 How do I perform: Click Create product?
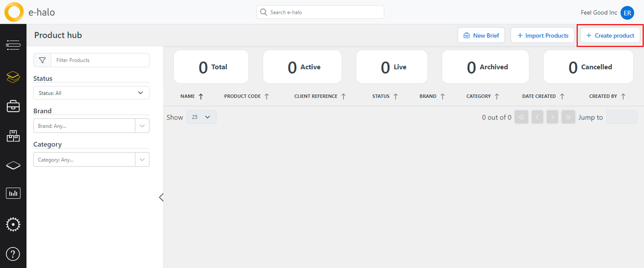(610, 35)
